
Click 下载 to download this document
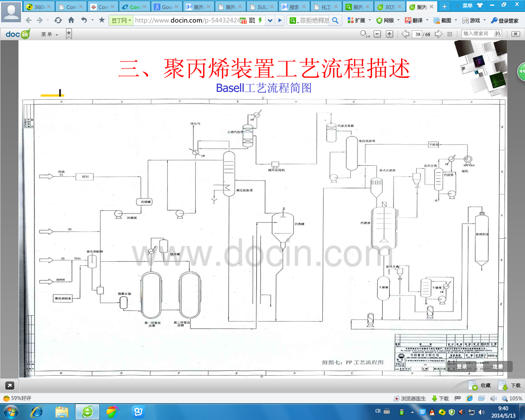tap(509, 386)
